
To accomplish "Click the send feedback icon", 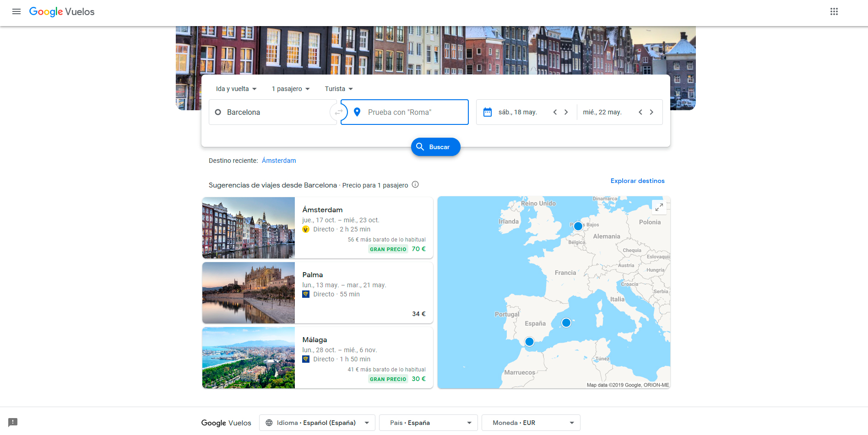I will coord(13,422).
